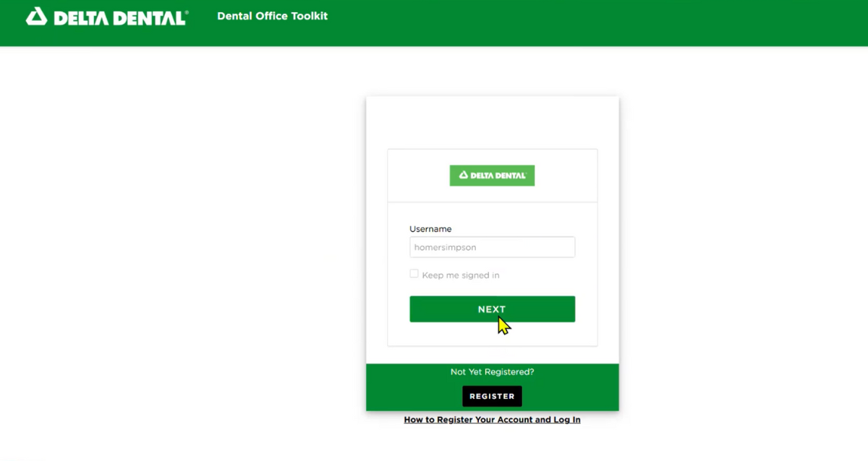The image size is (868, 461).
Task: Click the DELTA DENTAL wordmark in top banner
Action: [x=121, y=18]
